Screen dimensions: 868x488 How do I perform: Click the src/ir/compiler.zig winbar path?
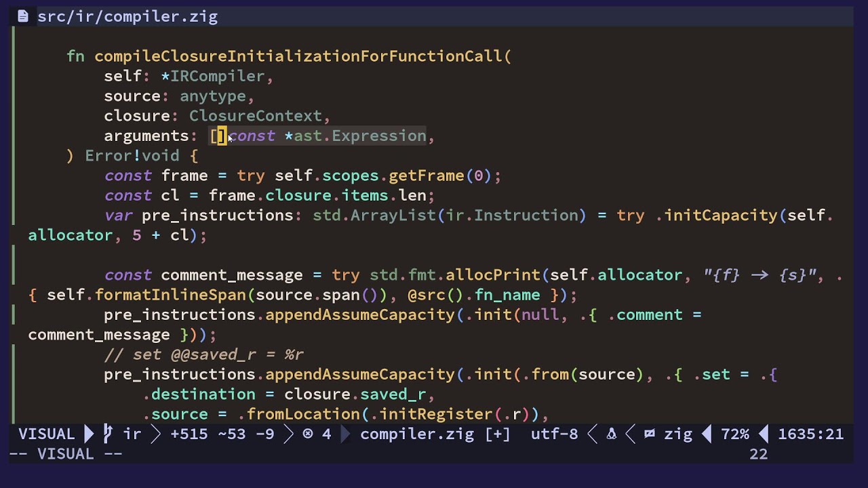coord(127,16)
